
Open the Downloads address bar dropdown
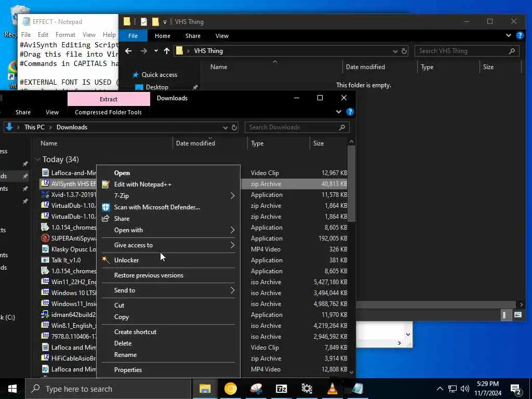(x=225, y=128)
